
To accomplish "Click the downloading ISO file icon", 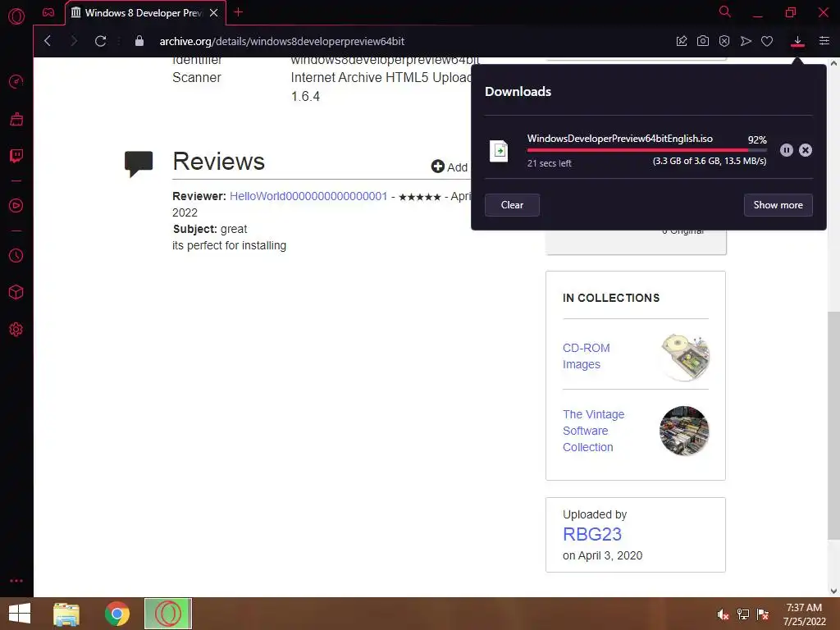I will (499, 151).
